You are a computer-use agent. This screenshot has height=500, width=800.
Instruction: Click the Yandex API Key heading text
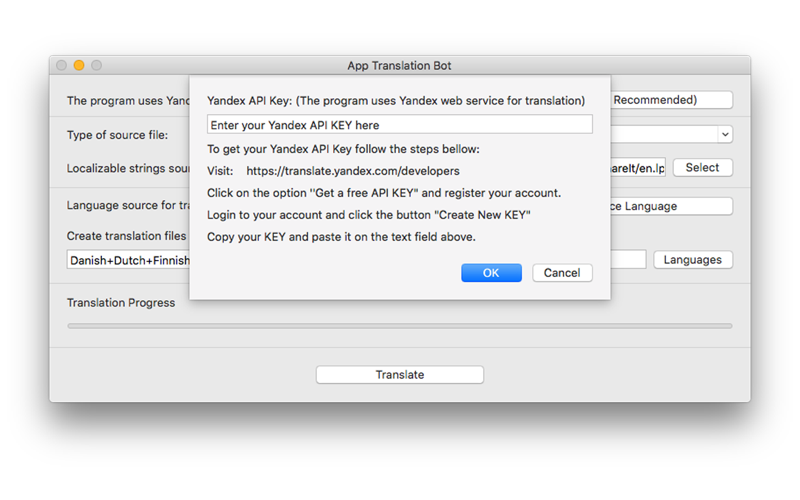pos(396,101)
